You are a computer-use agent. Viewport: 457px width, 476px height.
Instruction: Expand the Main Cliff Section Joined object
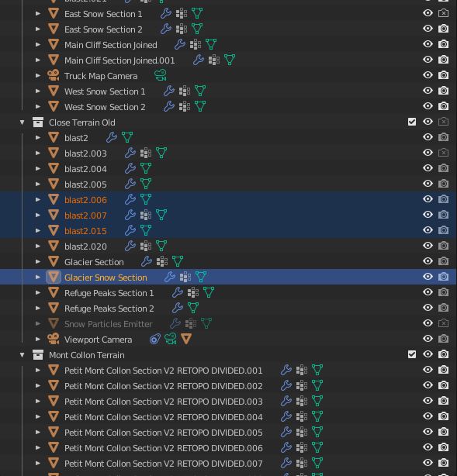(x=38, y=45)
